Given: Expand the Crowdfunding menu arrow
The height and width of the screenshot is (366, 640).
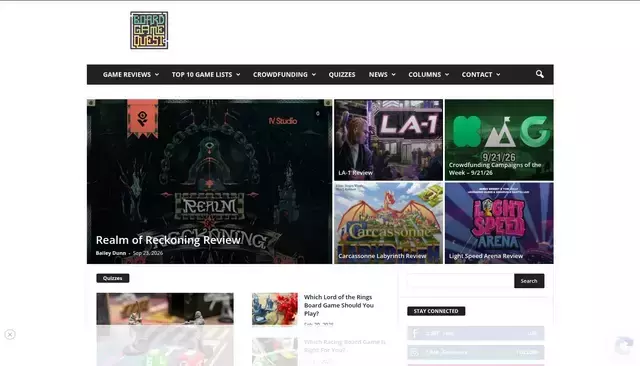Looking at the screenshot, I should pyautogui.click(x=314, y=75).
